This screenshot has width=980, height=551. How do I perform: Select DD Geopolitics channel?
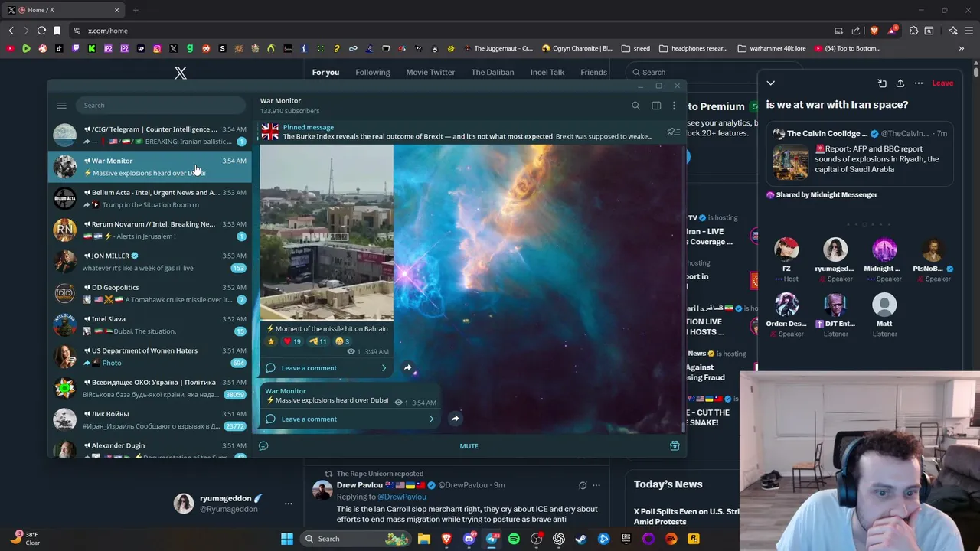pyautogui.click(x=150, y=293)
